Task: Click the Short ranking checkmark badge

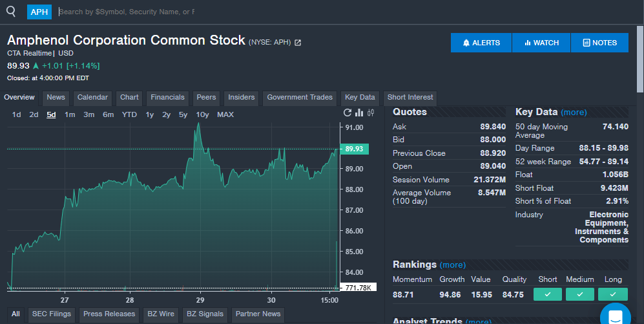Action: [548, 294]
